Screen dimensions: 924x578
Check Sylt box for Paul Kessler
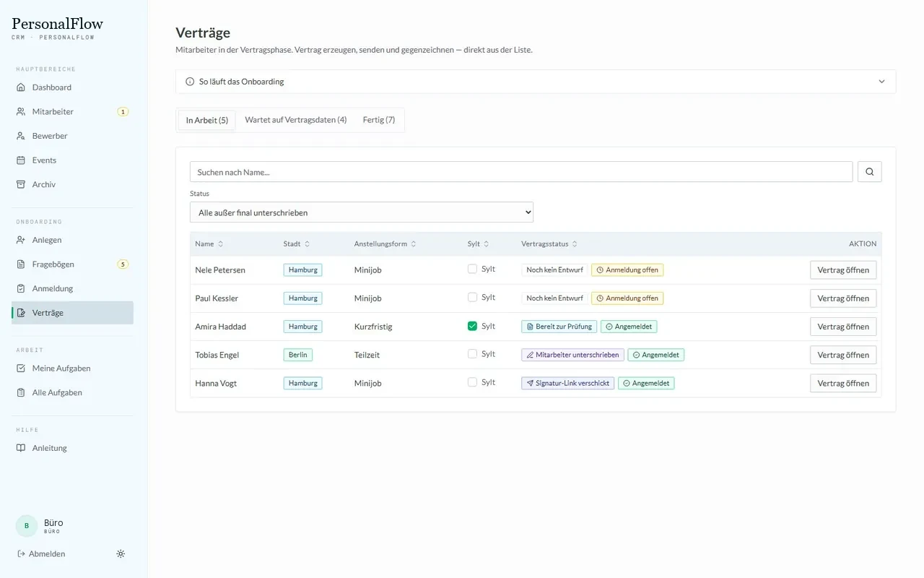tap(472, 297)
